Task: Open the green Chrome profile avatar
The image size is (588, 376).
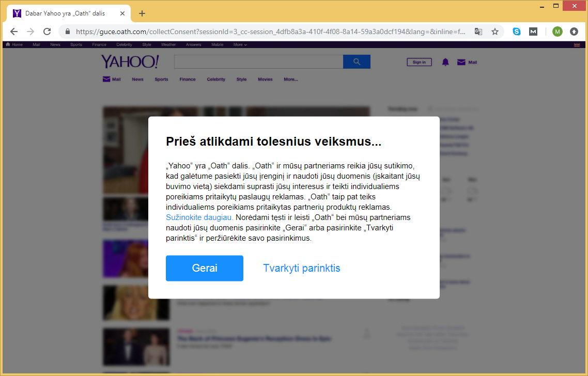Action: coord(557,32)
